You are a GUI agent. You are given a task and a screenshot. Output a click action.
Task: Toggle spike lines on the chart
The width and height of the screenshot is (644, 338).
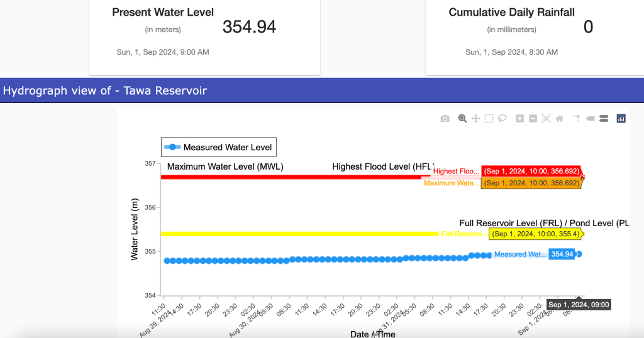pyautogui.click(x=576, y=118)
